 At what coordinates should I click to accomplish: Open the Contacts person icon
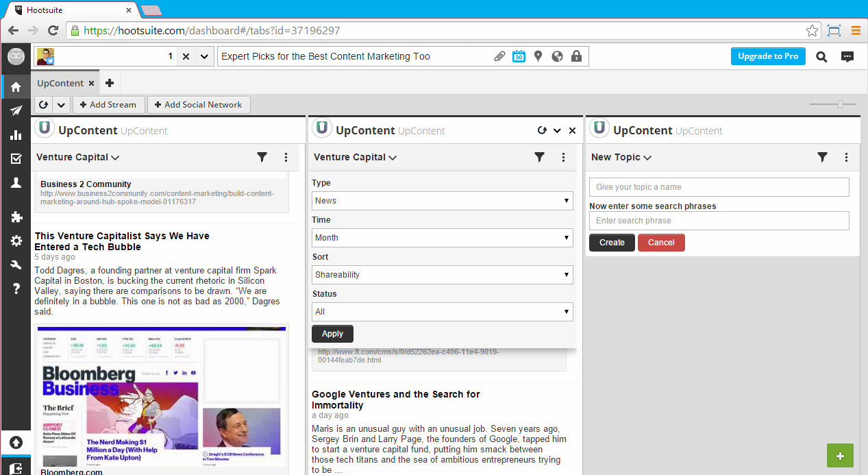[16, 183]
